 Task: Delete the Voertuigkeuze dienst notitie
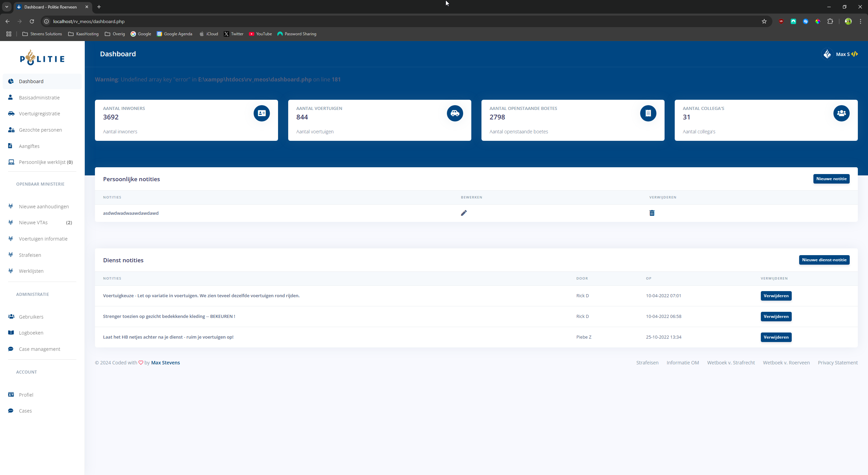pyautogui.click(x=776, y=296)
